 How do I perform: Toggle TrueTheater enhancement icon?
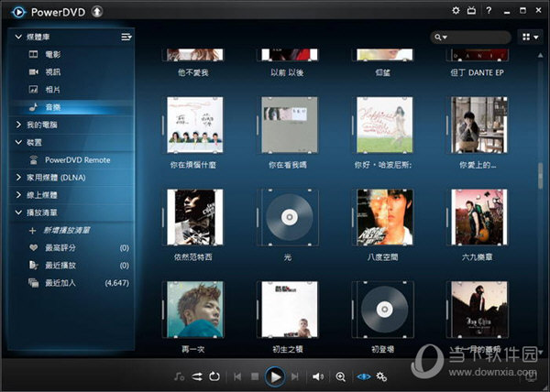click(364, 376)
